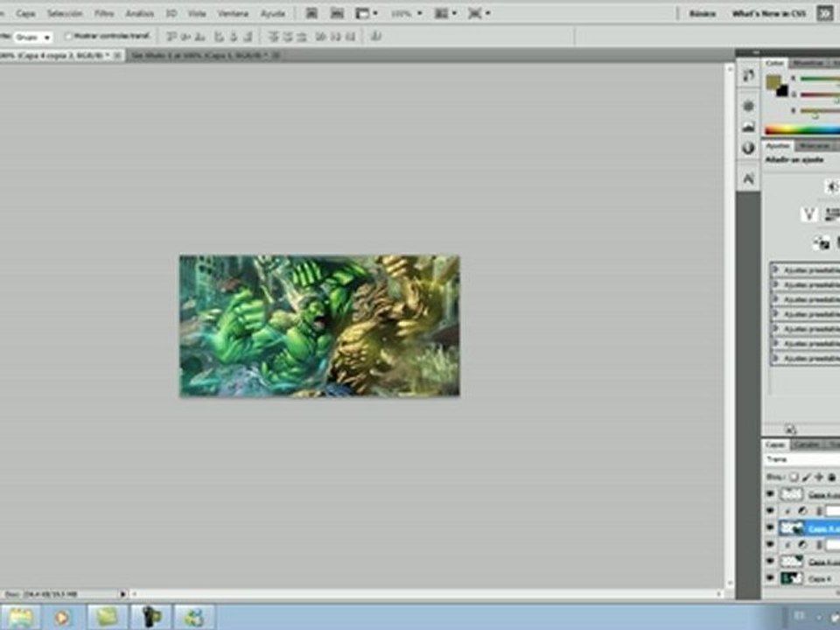Click Distribute top edges icon

pos(273,37)
